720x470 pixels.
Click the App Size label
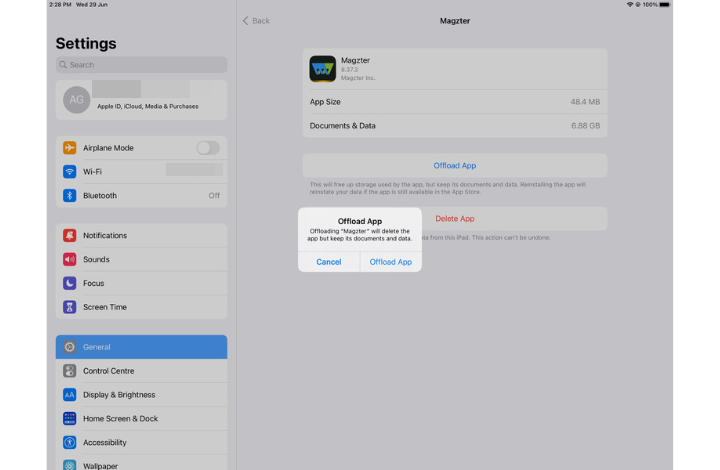pyautogui.click(x=325, y=102)
